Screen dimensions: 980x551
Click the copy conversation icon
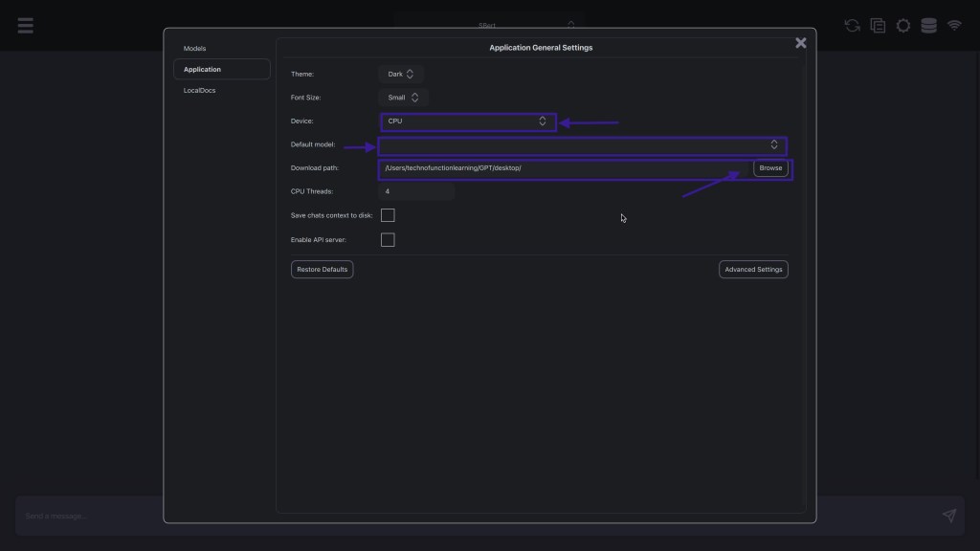[x=878, y=26]
